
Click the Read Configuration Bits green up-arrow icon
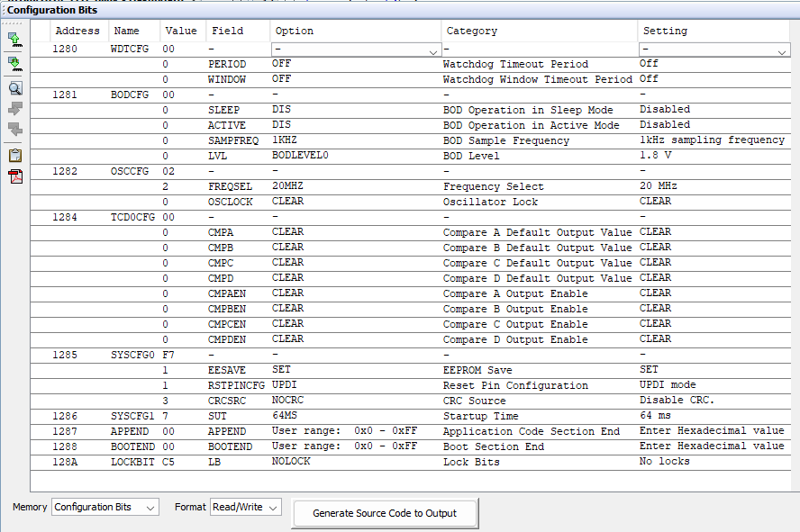[15, 40]
